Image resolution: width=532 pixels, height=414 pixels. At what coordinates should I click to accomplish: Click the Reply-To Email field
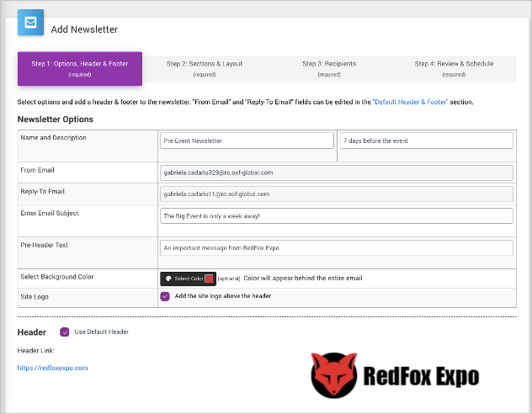point(336,194)
